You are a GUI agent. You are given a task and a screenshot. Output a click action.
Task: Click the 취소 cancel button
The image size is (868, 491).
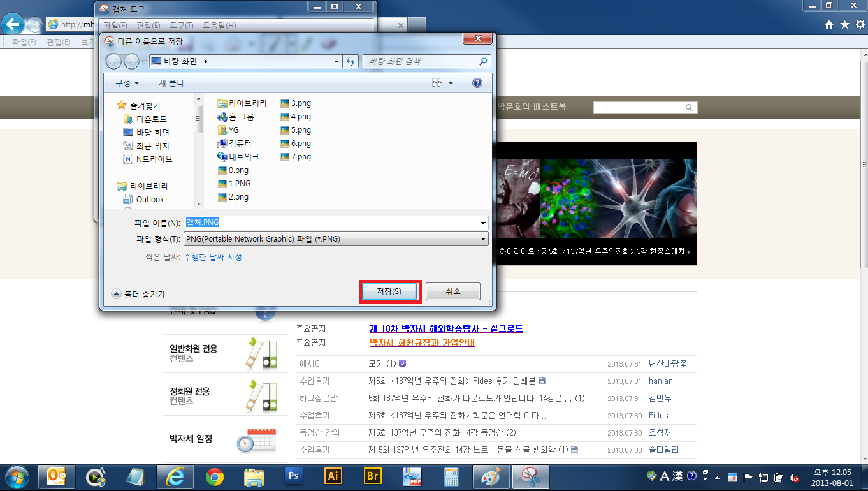452,291
